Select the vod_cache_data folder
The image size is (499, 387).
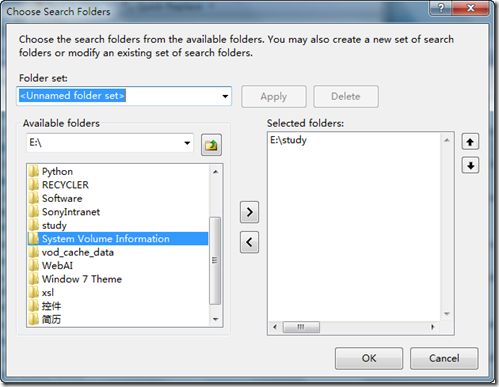click(x=118, y=252)
